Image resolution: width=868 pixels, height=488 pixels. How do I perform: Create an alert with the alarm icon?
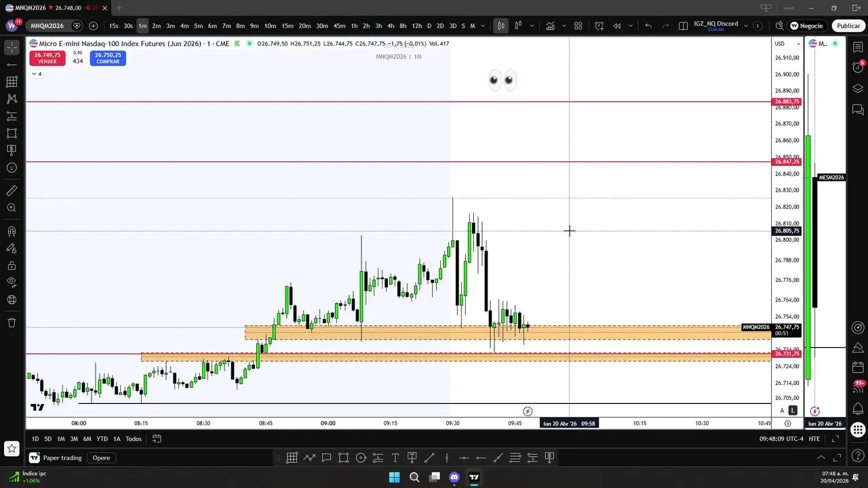click(x=599, y=26)
